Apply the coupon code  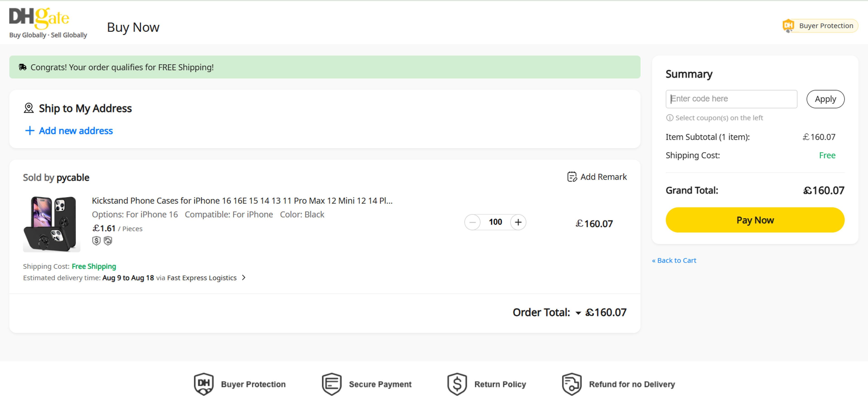825,99
